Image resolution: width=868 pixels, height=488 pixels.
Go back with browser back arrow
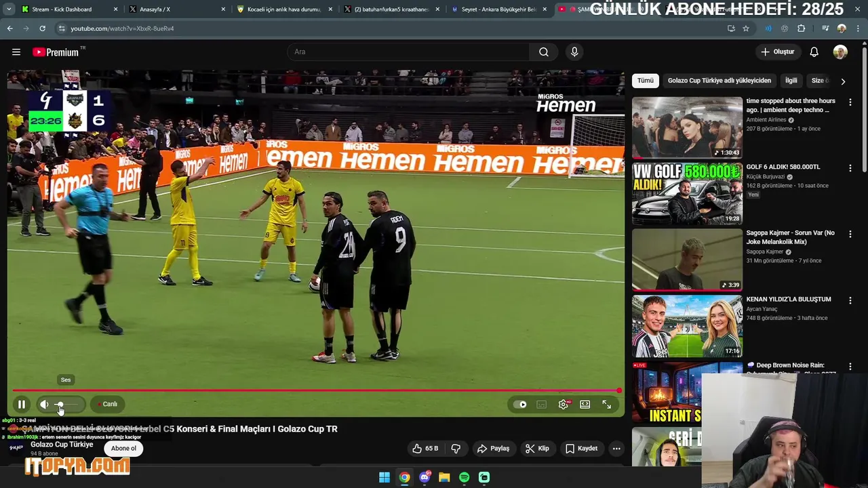[9, 28]
